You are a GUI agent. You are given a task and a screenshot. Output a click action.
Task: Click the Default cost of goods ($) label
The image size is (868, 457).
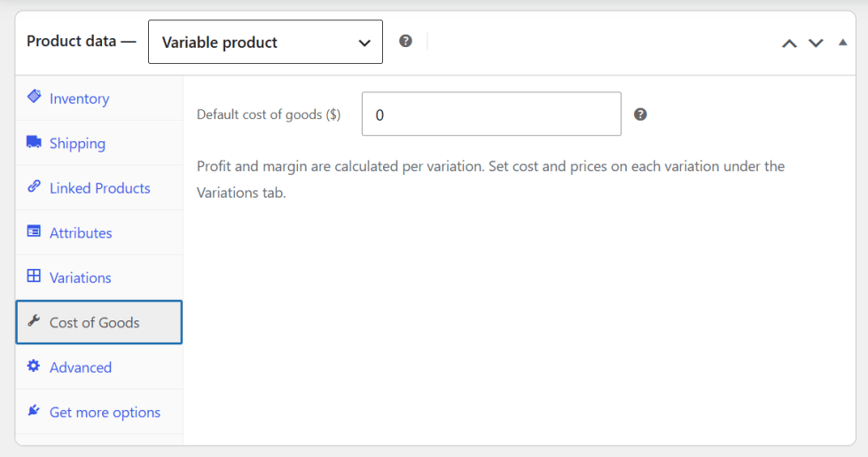(269, 114)
